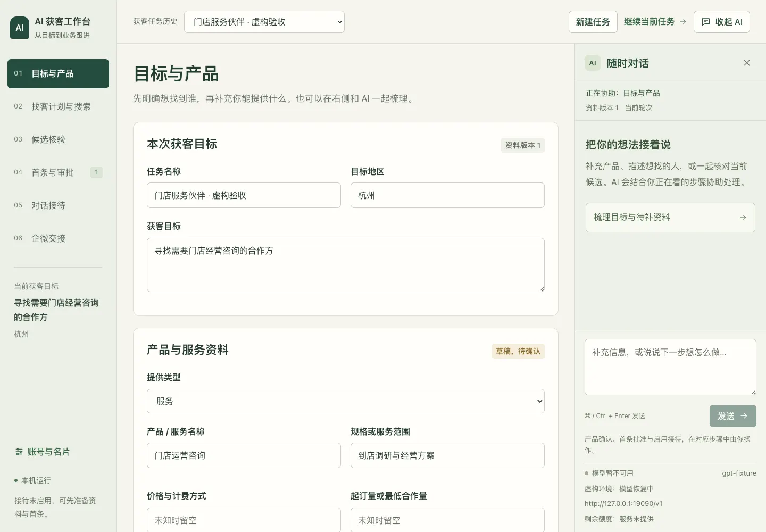The image size is (766, 532).
Task: Click 继续当前任务 link
Action: (655, 22)
